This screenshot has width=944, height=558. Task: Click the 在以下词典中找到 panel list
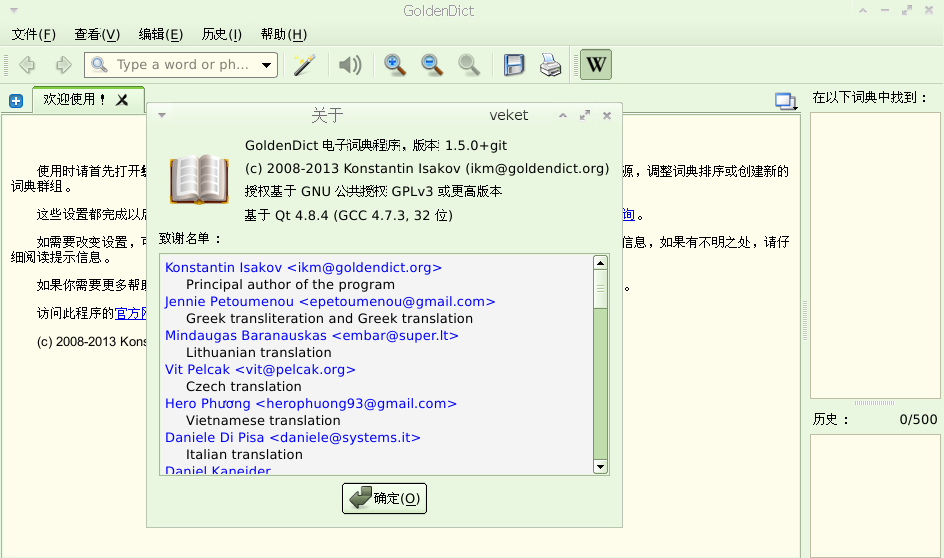[x=875, y=255]
